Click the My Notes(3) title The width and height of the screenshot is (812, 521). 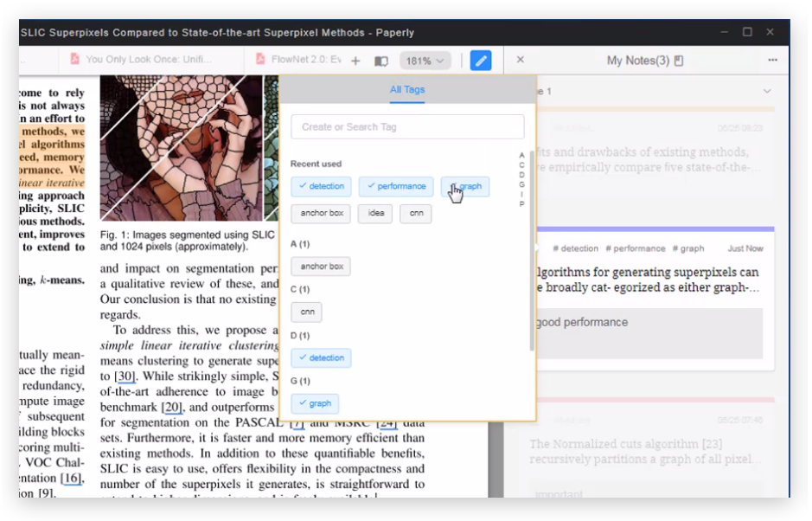[x=638, y=61]
